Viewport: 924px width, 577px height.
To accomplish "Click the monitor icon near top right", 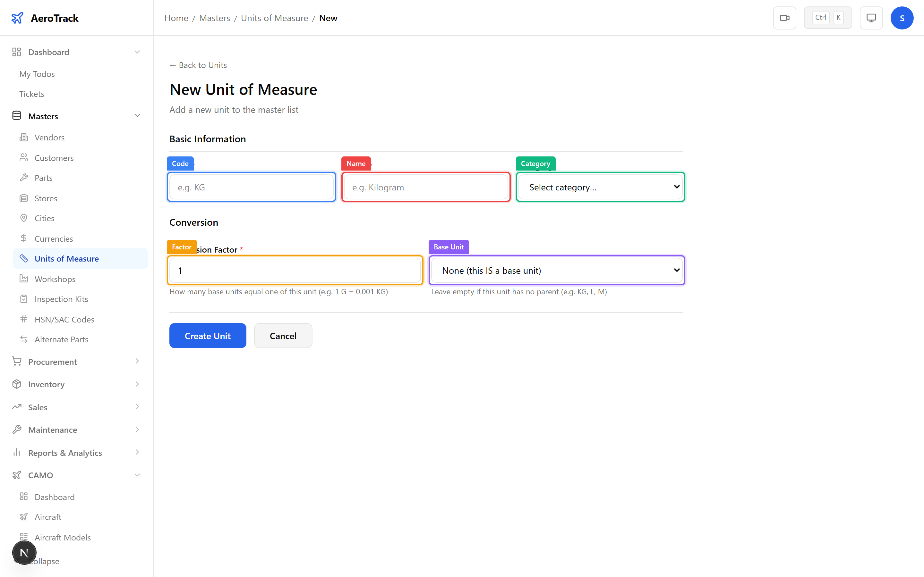I will click(x=871, y=18).
